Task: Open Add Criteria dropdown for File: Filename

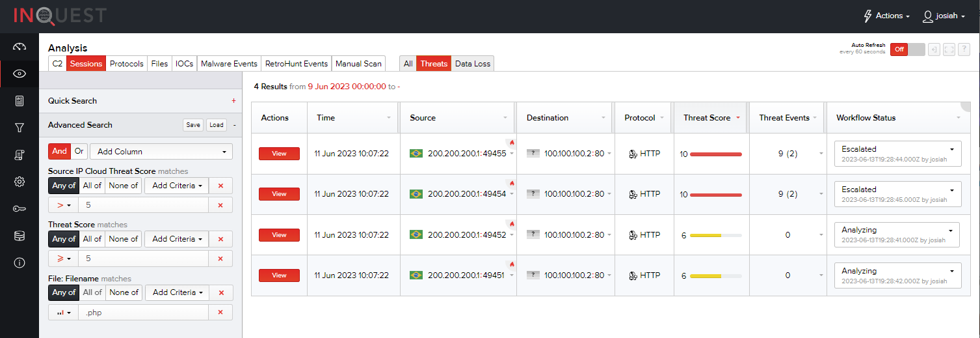Action: (177, 292)
